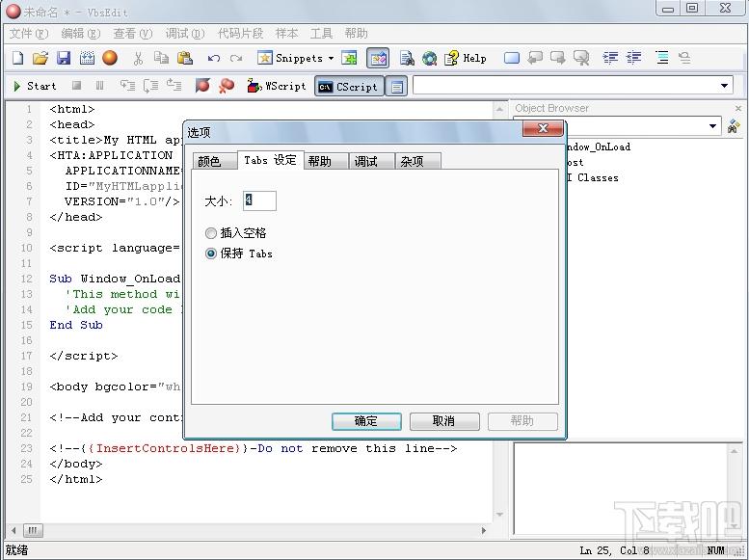
Task: Click the Save All icon
Action: pyautogui.click(x=87, y=58)
